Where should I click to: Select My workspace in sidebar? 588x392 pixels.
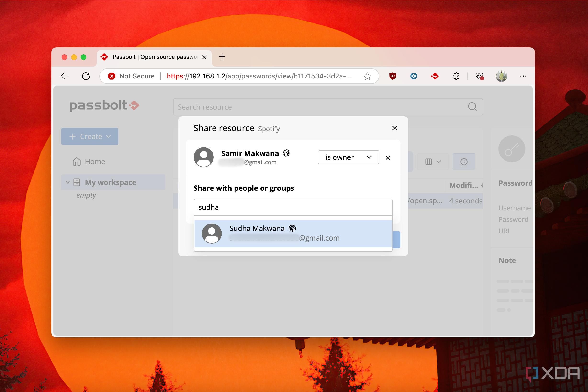113,182
